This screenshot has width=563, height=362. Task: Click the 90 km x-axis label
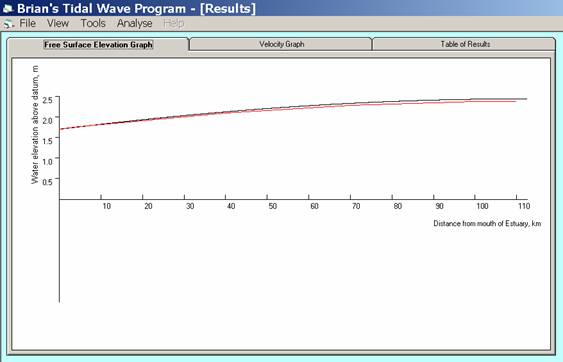click(x=439, y=206)
